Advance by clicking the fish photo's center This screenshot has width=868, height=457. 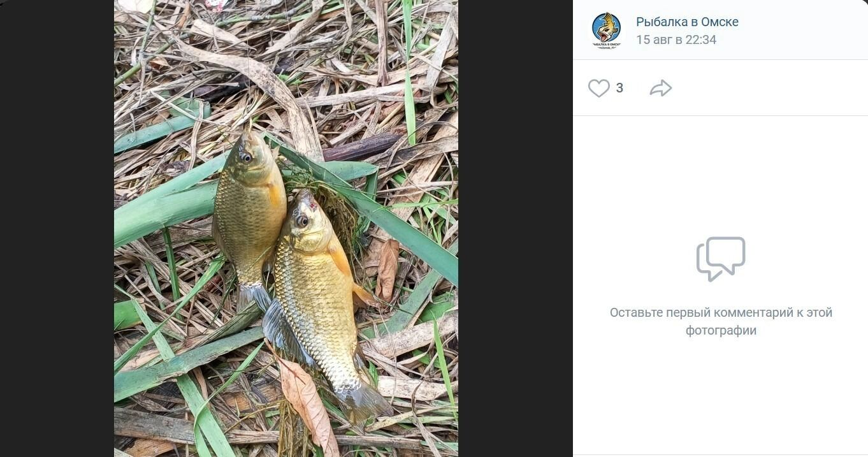(x=286, y=228)
